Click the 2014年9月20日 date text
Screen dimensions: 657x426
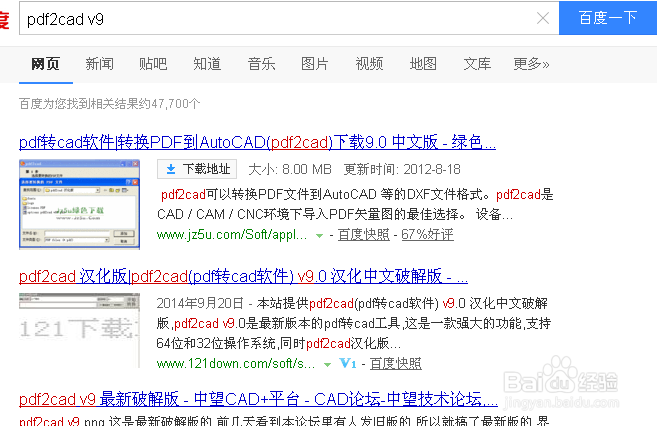click(200, 303)
